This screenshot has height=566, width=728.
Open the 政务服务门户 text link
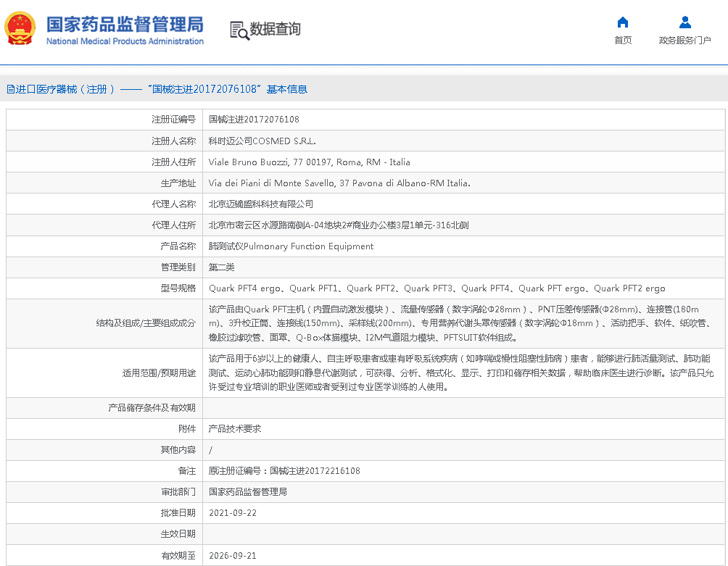click(684, 41)
